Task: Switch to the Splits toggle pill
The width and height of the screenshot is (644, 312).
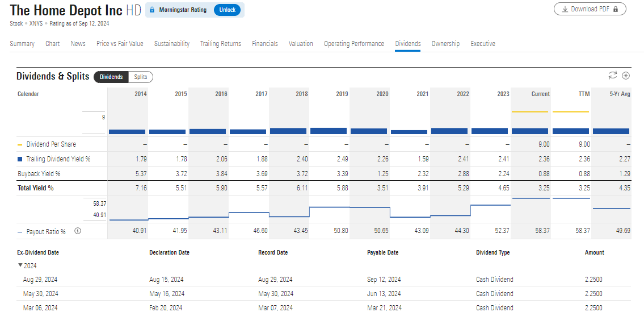Action: 141,77
